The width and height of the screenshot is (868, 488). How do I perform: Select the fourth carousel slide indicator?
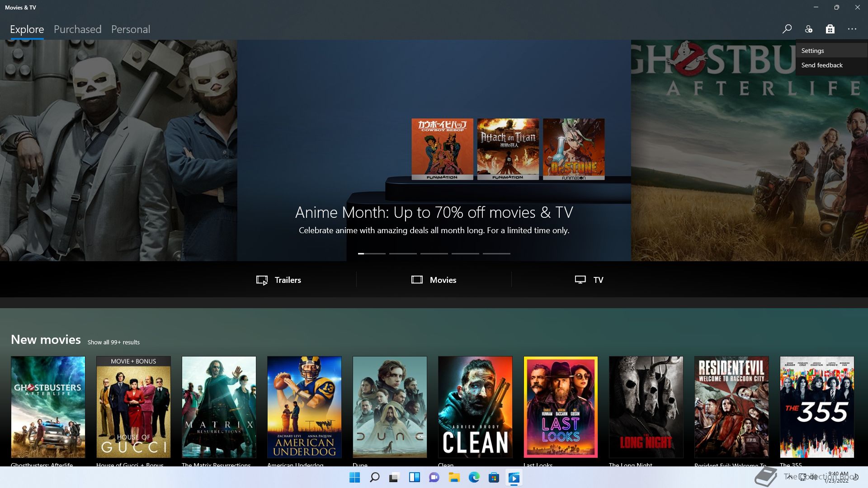465,253
